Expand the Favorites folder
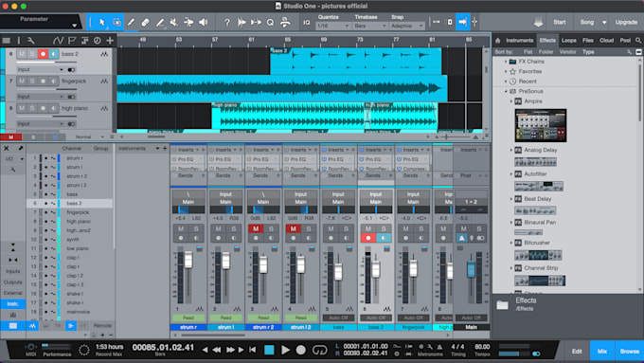This screenshot has height=363, width=644. coord(506,71)
